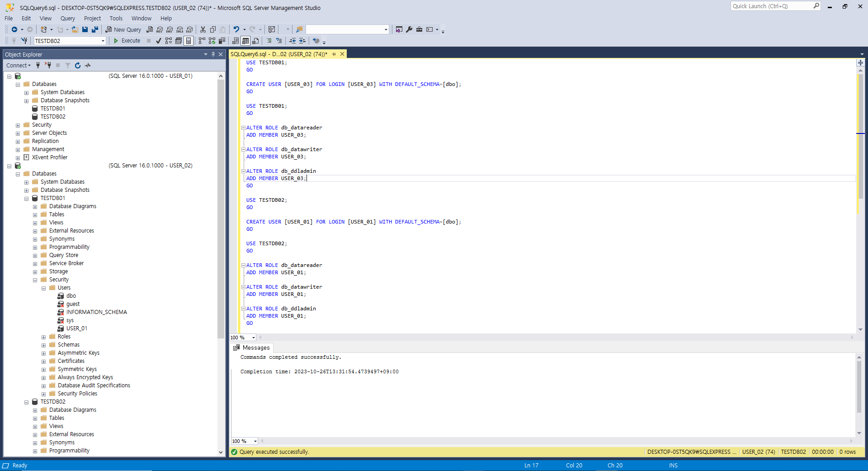Click the Change Connection icon

click(24, 41)
